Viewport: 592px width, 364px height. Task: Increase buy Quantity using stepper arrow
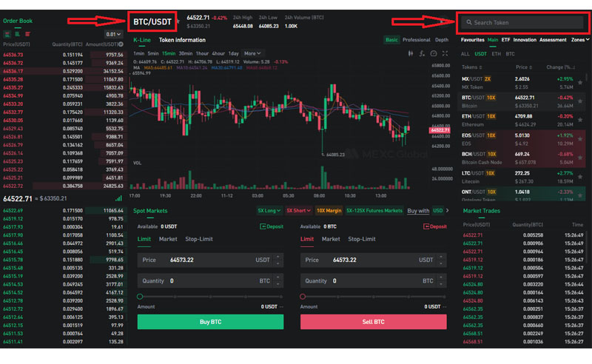pos(278,278)
